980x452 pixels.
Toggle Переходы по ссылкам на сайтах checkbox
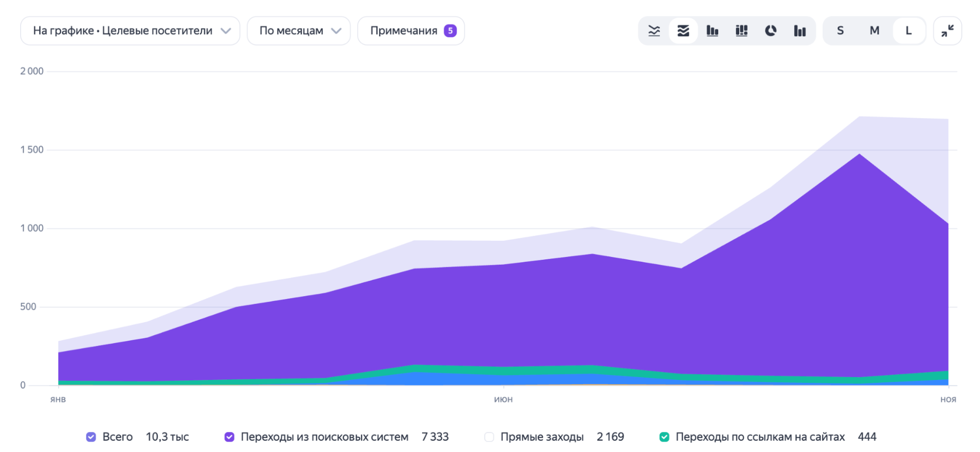tap(664, 437)
